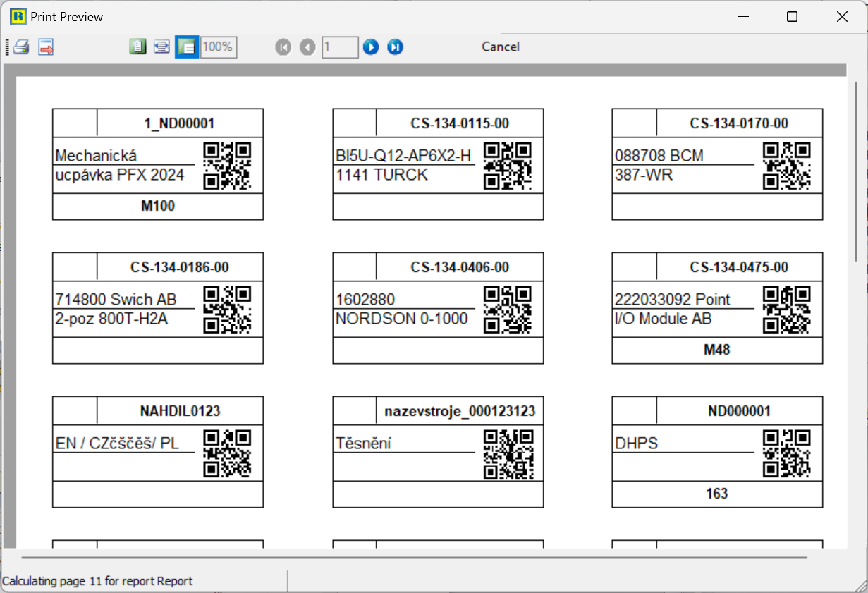Click the text '088708 BCM'

(659, 156)
